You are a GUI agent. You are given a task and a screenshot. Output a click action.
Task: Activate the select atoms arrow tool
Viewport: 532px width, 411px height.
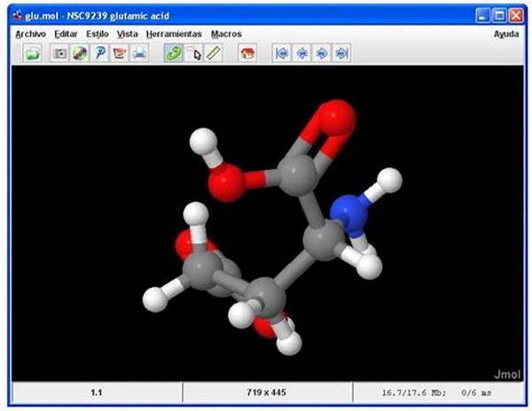tap(195, 54)
